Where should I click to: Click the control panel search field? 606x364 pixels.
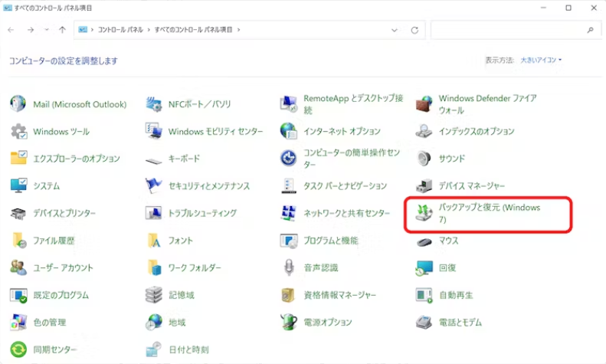point(516,30)
